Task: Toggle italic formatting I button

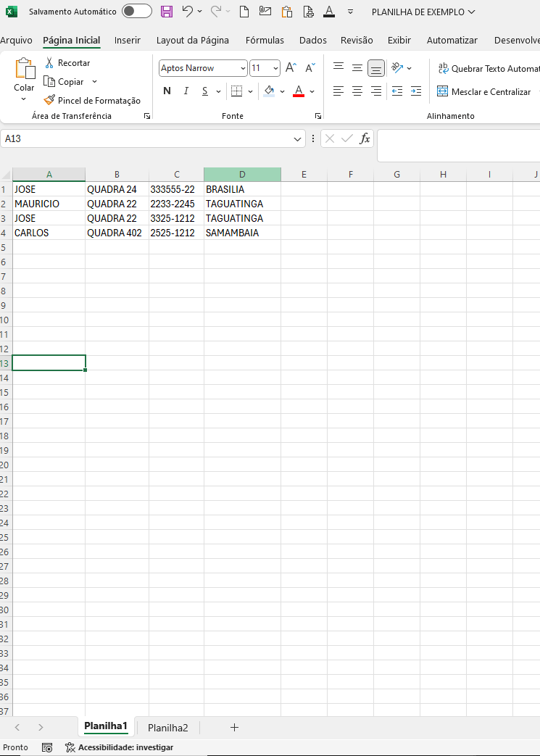Action: (x=186, y=91)
